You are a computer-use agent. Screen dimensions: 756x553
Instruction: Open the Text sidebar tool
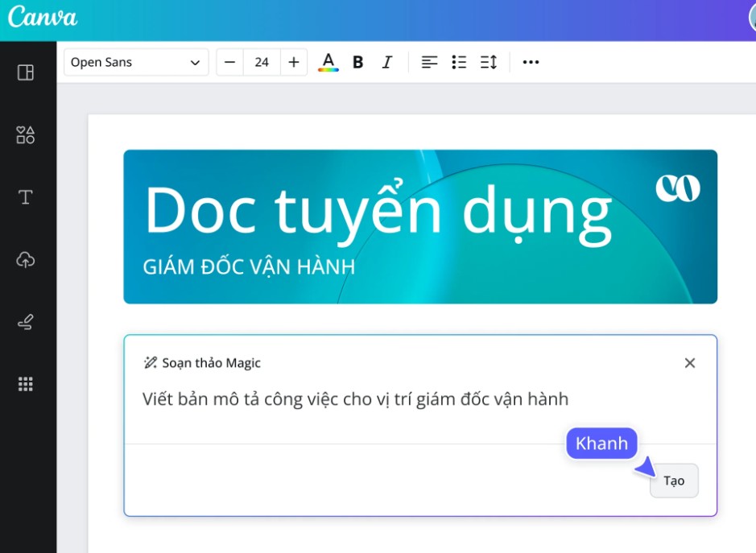point(26,197)
